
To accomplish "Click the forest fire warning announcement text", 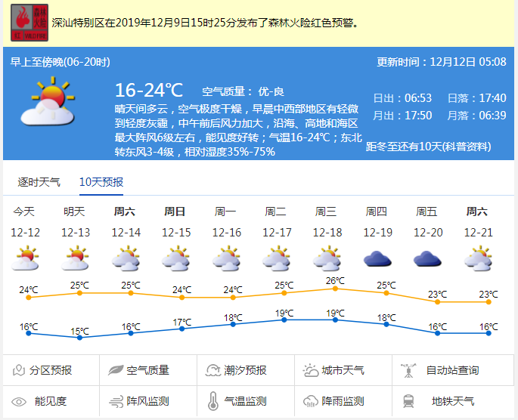I will (x=204, y=23).
